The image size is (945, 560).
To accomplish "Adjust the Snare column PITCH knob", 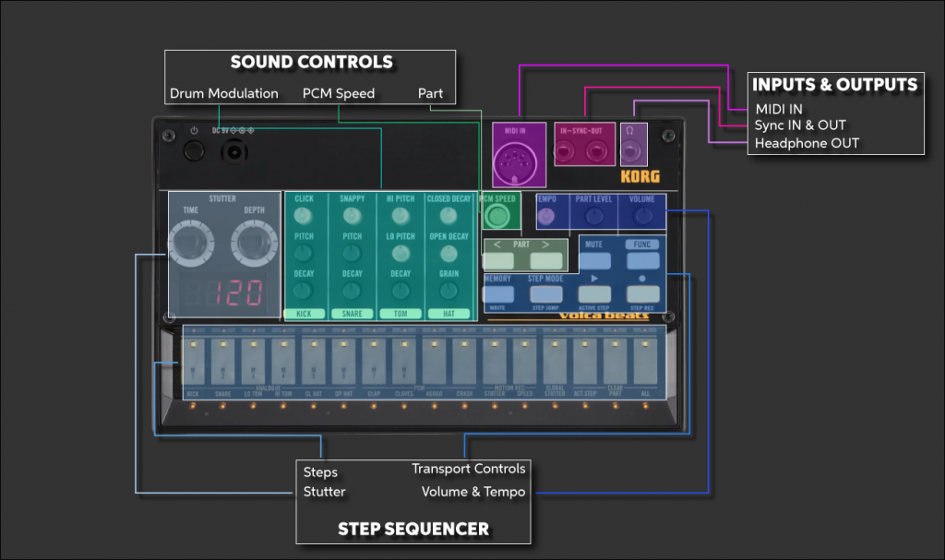I will pyautogui.click(x=352, y=253).
